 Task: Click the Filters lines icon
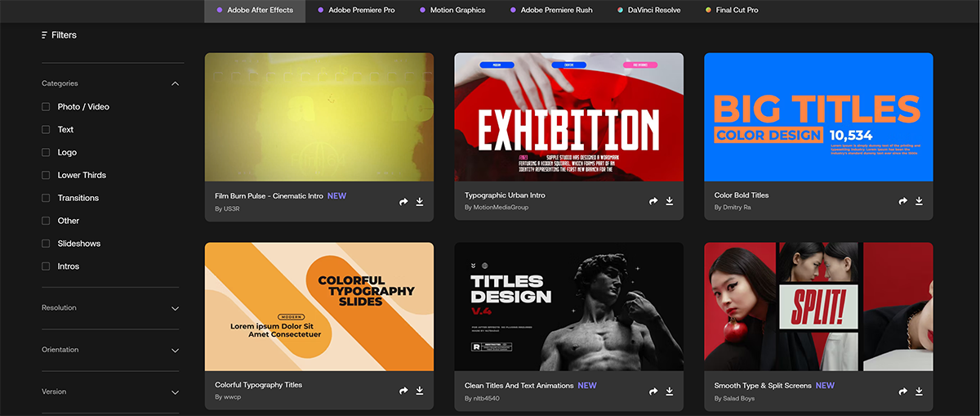[44, 35]
